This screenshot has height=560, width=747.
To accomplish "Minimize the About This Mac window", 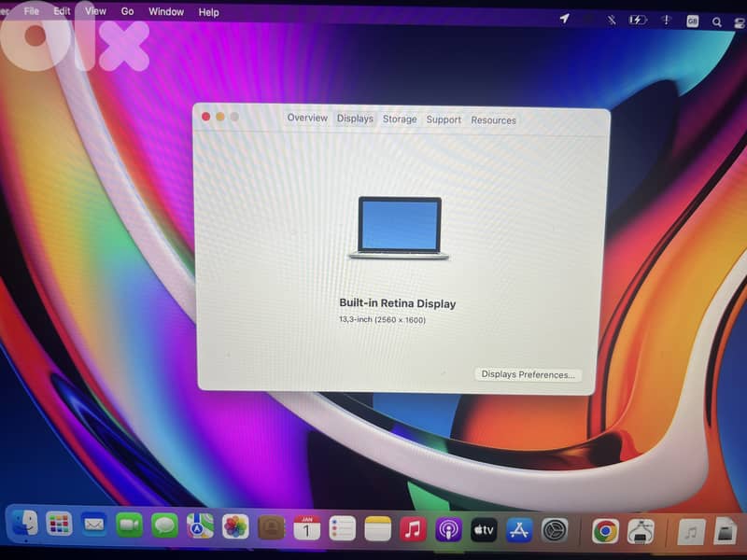I will point(220,117).
